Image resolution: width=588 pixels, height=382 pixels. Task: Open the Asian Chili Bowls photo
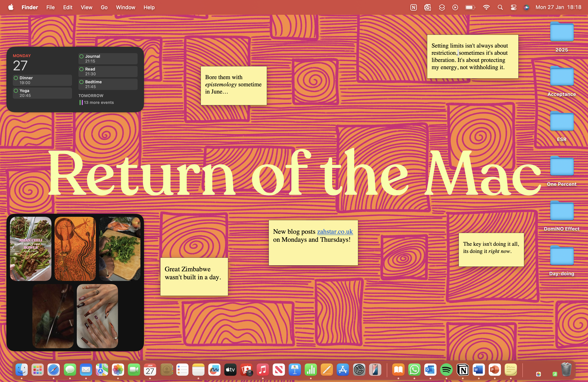(31, 249)
